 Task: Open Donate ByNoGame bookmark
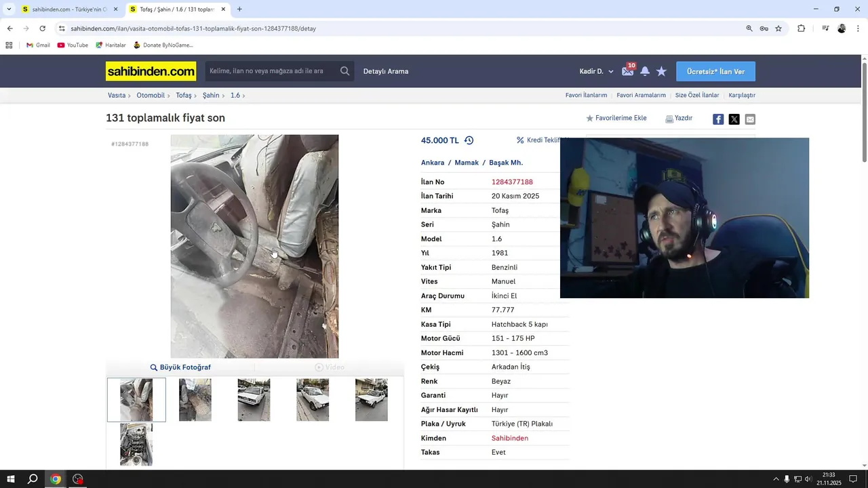[163, 45]
